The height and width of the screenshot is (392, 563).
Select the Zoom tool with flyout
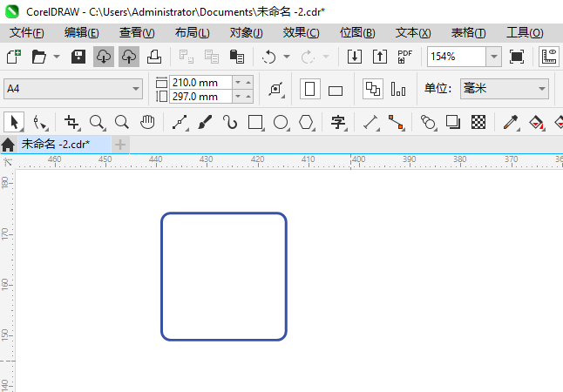pos(98,122)
